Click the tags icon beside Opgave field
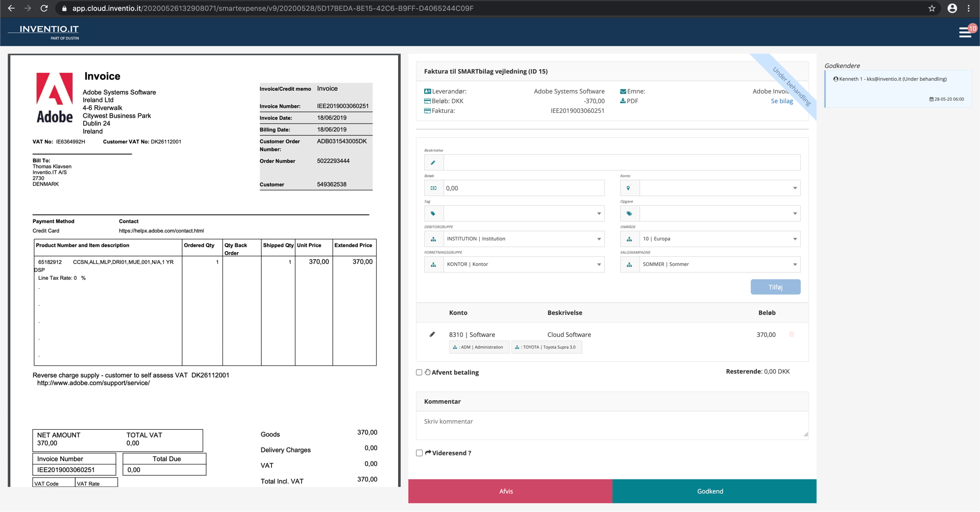Screen dimensions: 980x512 coord(629,213)
